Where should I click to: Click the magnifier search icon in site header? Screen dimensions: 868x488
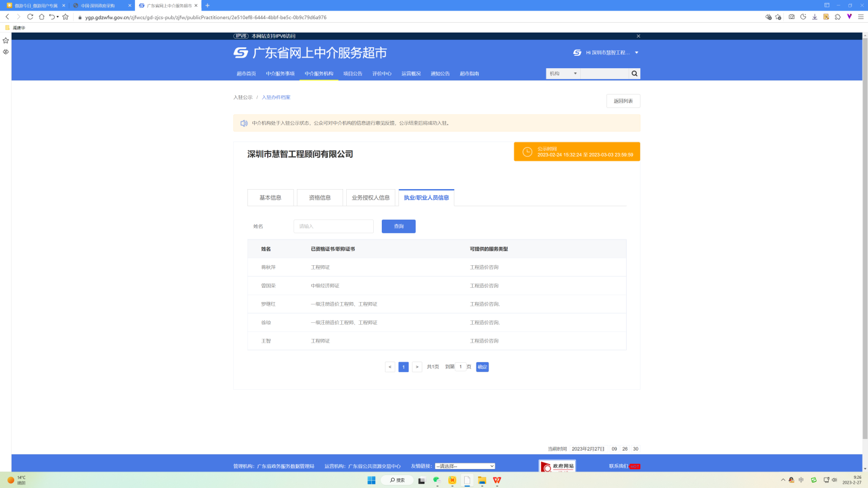point(635,74)
